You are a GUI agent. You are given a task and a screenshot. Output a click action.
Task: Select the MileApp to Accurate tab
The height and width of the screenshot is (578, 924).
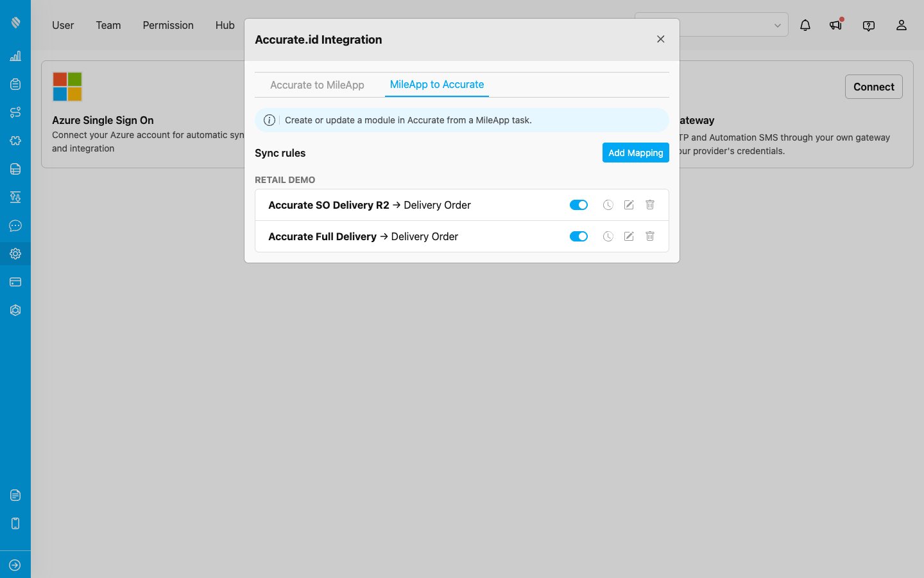pos(437,85)
